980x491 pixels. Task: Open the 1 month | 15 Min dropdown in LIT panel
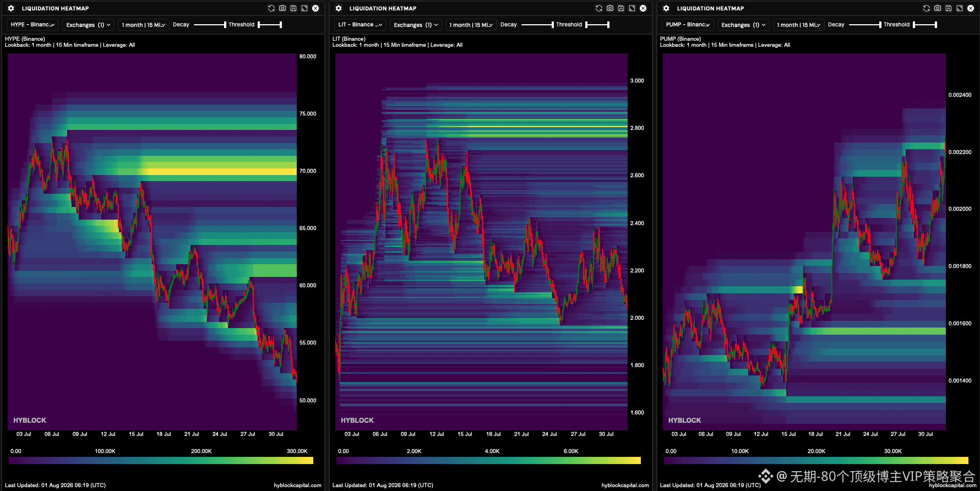point(471,25)
